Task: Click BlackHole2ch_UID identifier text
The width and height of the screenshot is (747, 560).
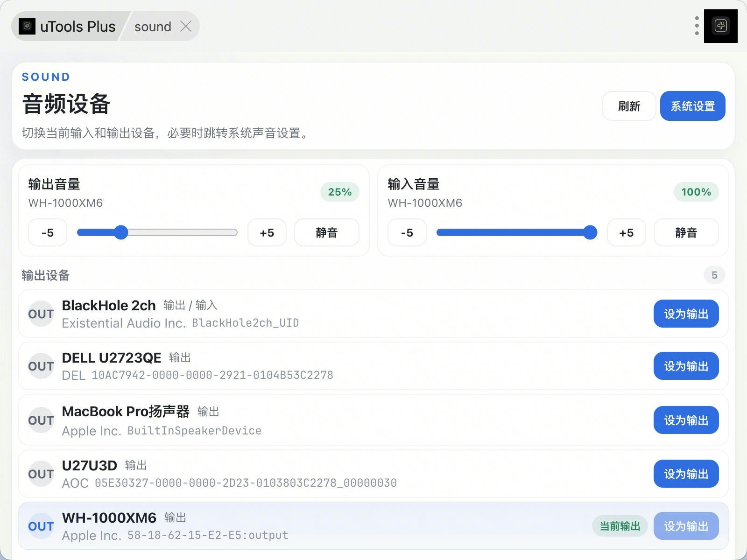Action: tap(246, 323)
